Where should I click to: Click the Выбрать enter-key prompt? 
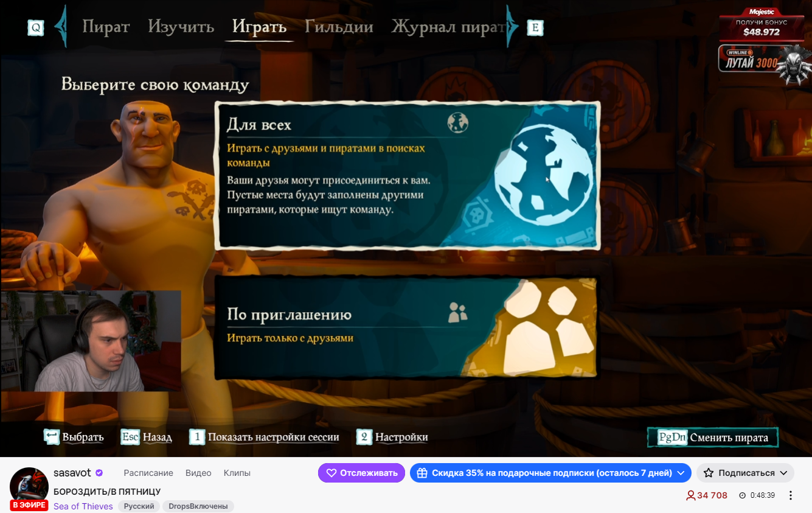pos(74,437)
